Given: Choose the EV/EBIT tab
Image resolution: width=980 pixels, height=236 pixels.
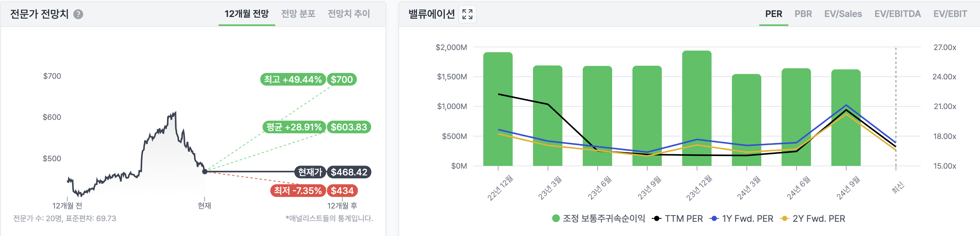Looking at the screenshot, I should click(x=950, y=14).
